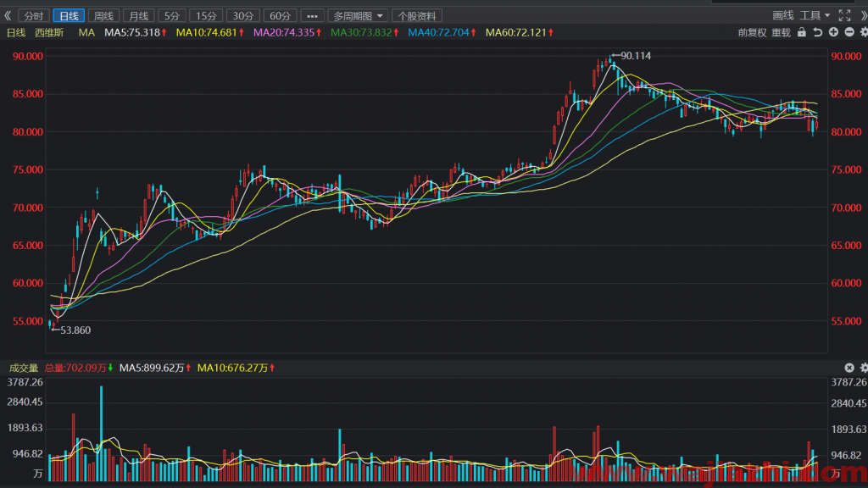Image resolution: width=868 pixels, height=488 pixels.
Task: Click the undo arrow icon
Action: tap(818, 33)
